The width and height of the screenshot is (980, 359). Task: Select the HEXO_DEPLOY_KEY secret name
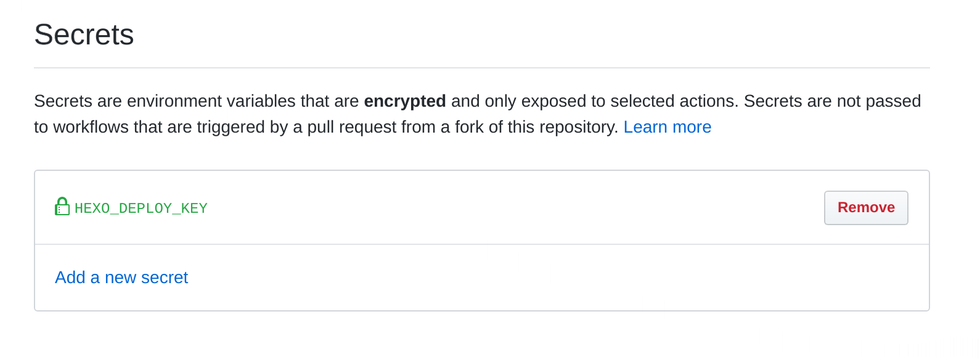tap(141, 208)
